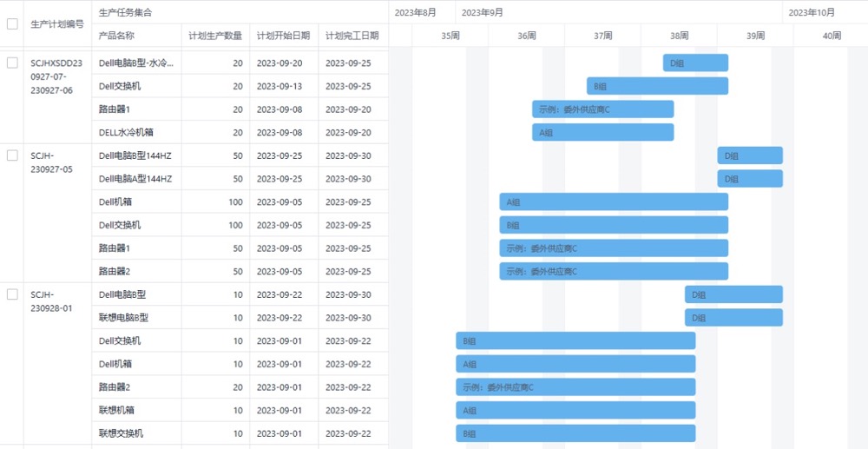Select the 2023年10月 month header in timeline
The height and width of the screenshot is (449, 868).
(x=813, y=12)
